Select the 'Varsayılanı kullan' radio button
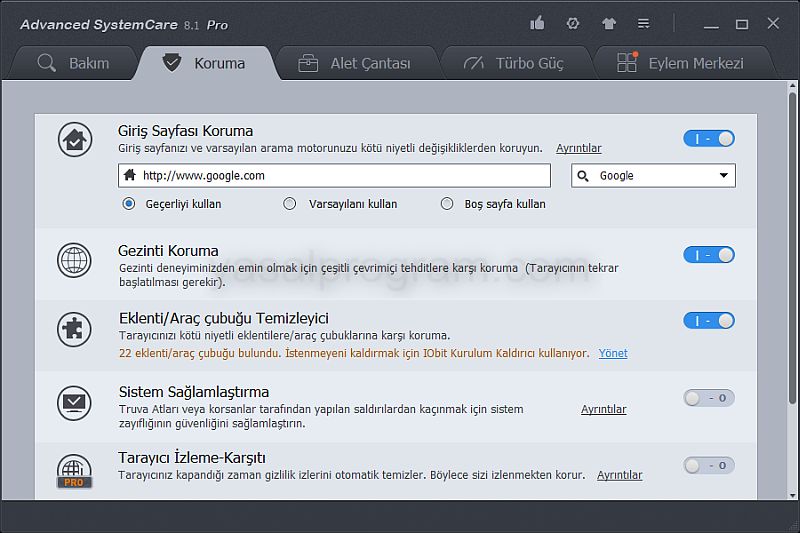 click(x=290, y=204)
